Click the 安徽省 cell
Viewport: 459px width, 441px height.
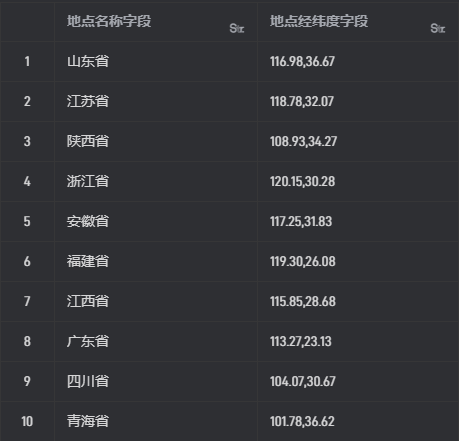(x=156, y=221)
